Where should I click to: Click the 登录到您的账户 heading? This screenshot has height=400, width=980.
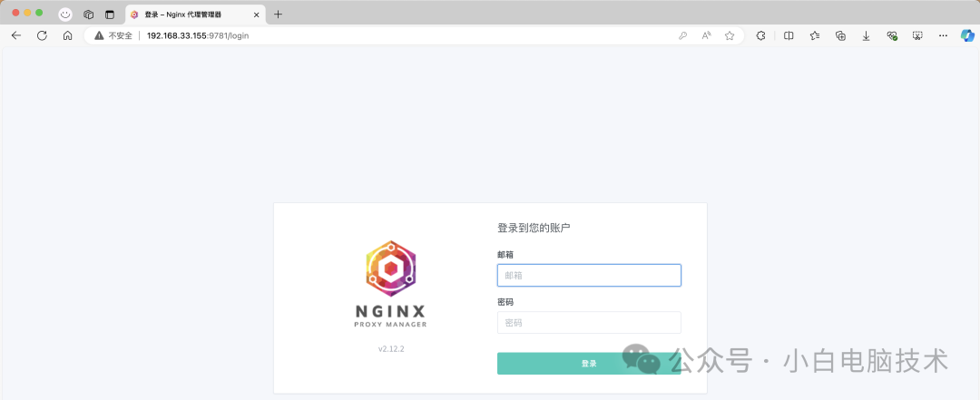pos(534,228)
